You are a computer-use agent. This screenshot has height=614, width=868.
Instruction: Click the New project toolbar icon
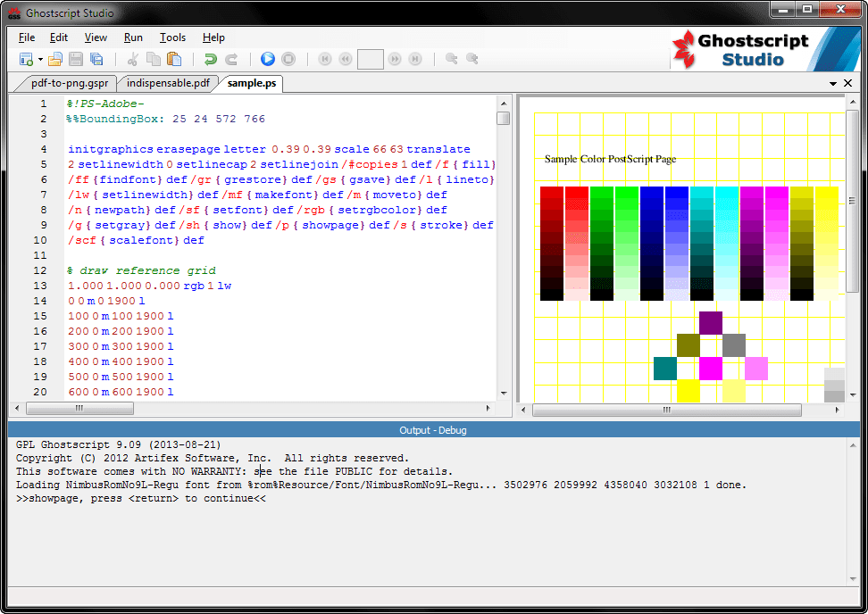point(26,59)
